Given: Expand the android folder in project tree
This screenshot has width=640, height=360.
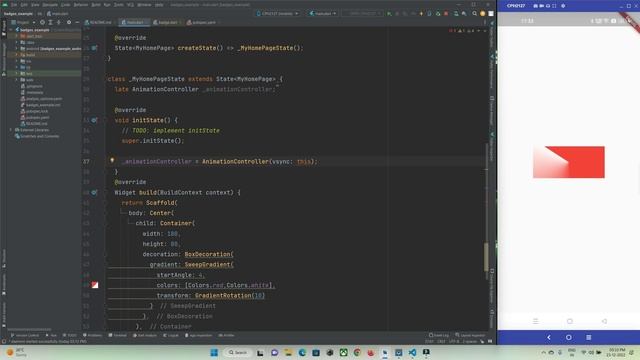Looking at the screenshot, I should coord(16,49).
